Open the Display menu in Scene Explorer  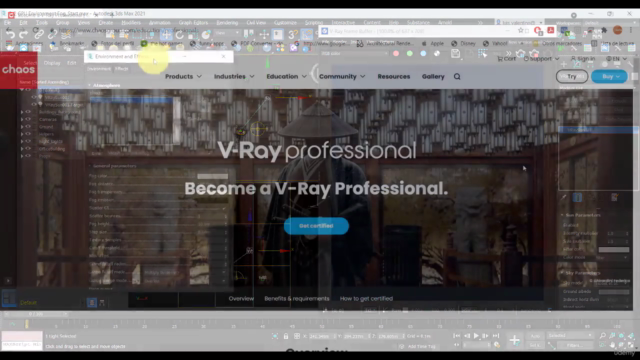click(52, 63)
